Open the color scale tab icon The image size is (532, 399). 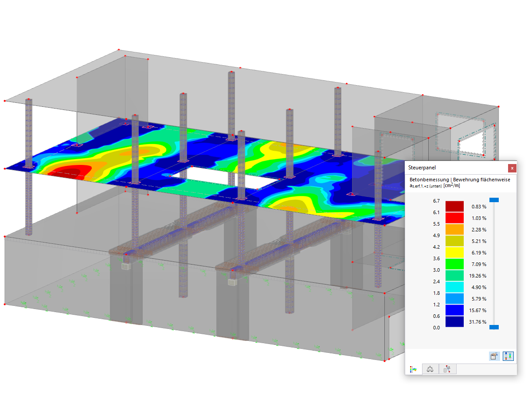click(414, 369)
